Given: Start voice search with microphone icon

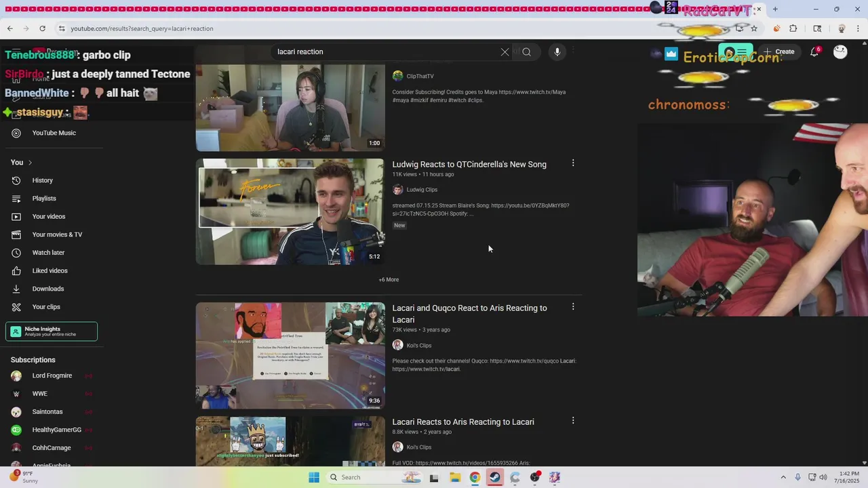Looking at the screenshot, I should [x=557, y=52].
